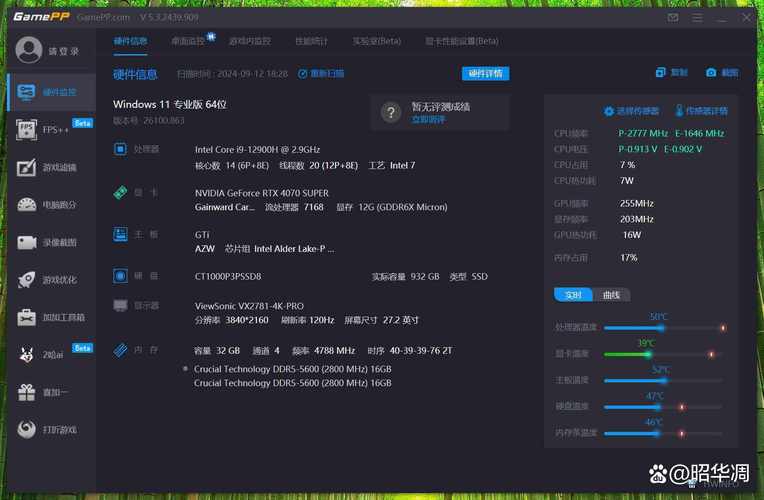Click the copy 复制 icon
This screenshot has width=764, height=500.
click(661, 73)
